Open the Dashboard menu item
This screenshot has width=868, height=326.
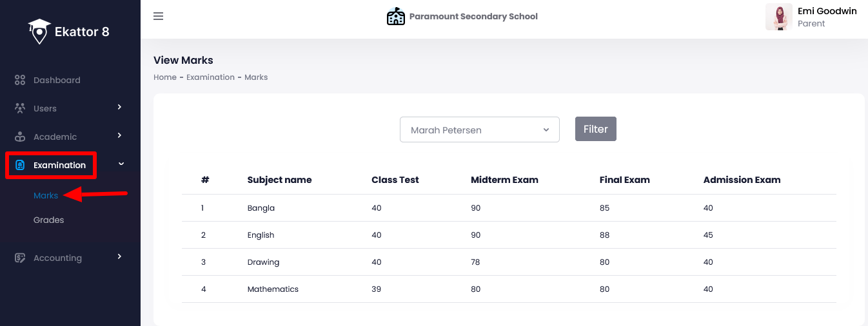(57, 80)
